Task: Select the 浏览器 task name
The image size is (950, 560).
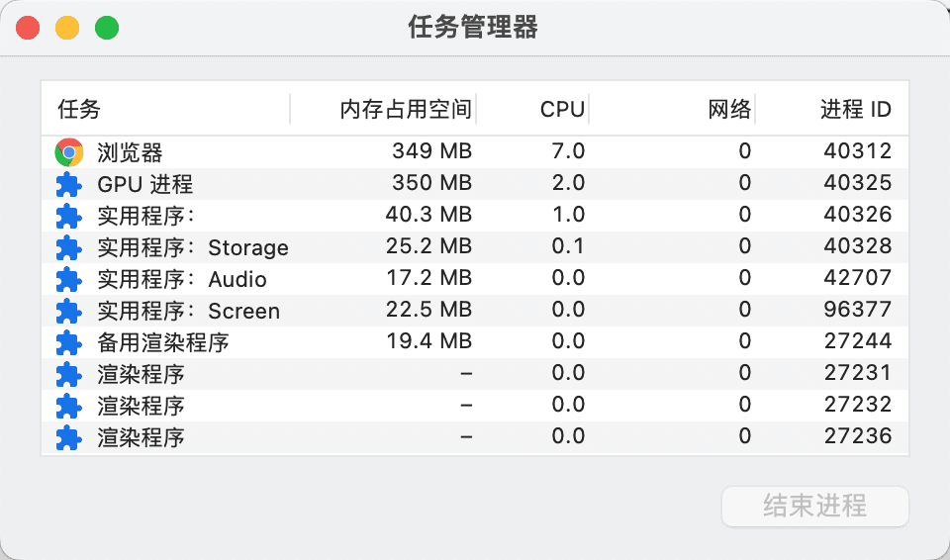Action: [x=130, y=152]
